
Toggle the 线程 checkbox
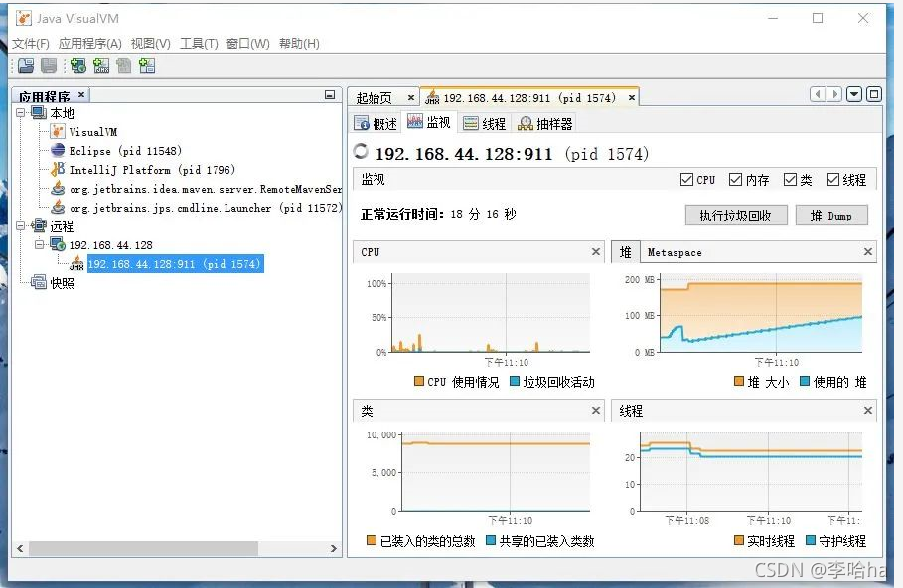[x=832, y=179]
